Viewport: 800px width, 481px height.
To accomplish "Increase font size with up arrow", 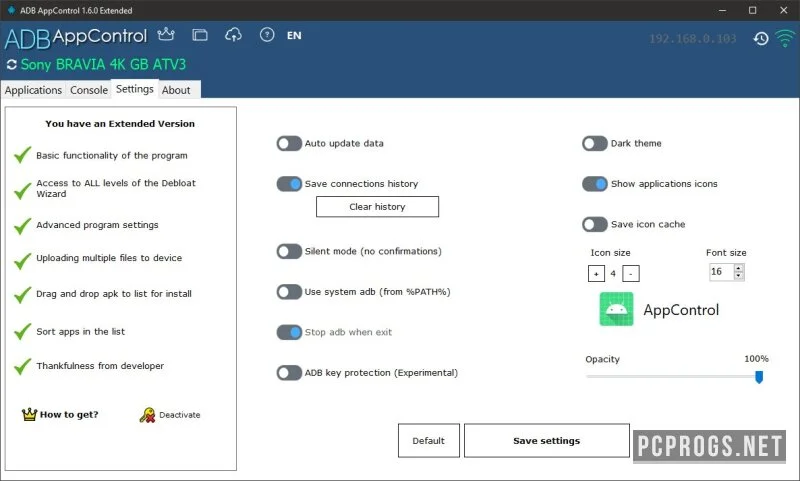I will pos(738,268).
